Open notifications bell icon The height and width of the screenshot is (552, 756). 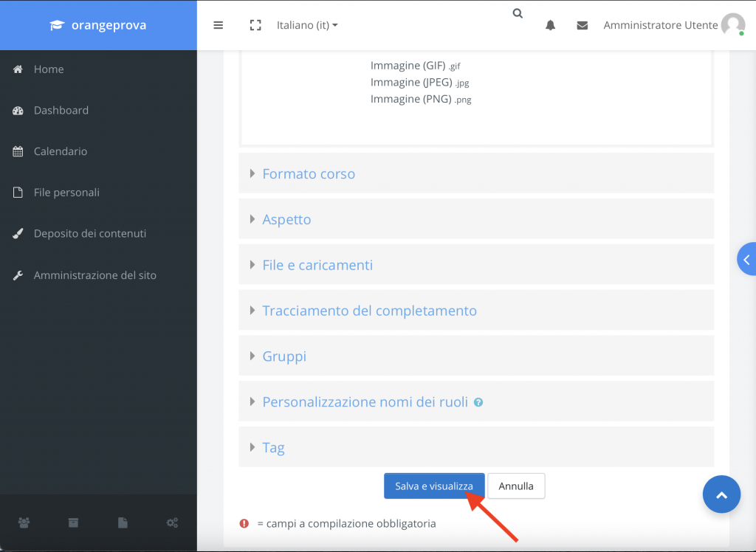pos(550,25)
